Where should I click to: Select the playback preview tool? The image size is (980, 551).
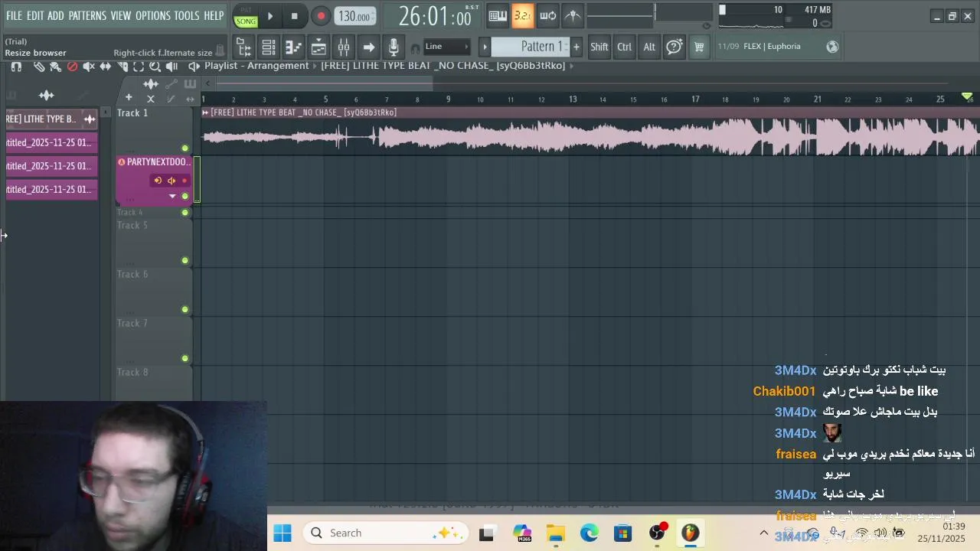[171, 67]
